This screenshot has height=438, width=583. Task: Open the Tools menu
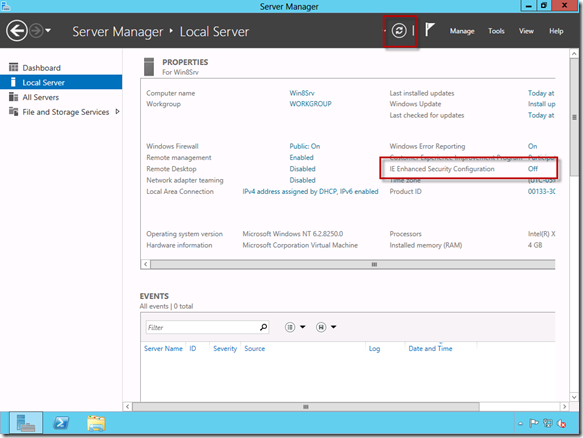(496, 31)
